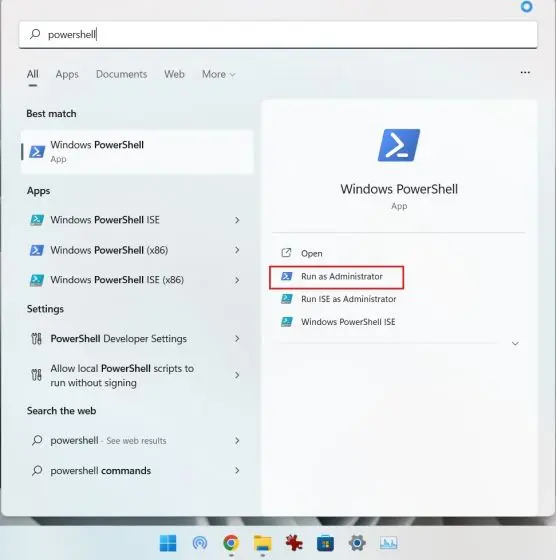The width and height of the screenshot is (556, 560).
Task: Switch to the Apps filter tab
Action: point(67,74)
